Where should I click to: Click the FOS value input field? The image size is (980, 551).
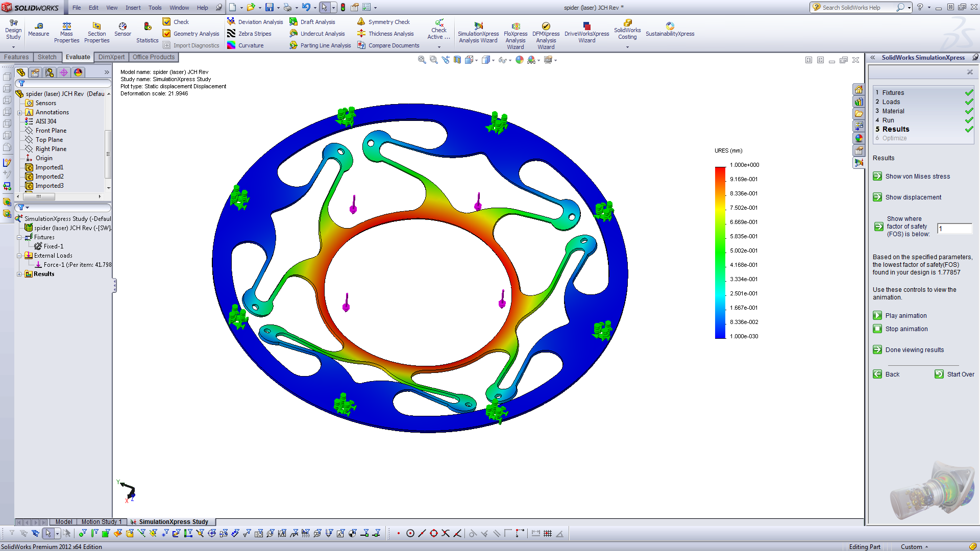click(x=954, y=229)
